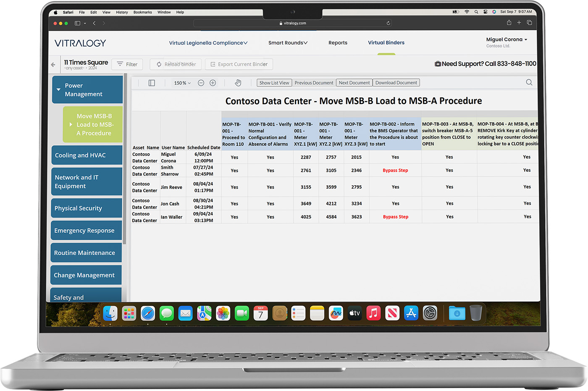Open Launchpad from the dock
The height and width of the screenshot is (391, 588).
click(129, 313)
